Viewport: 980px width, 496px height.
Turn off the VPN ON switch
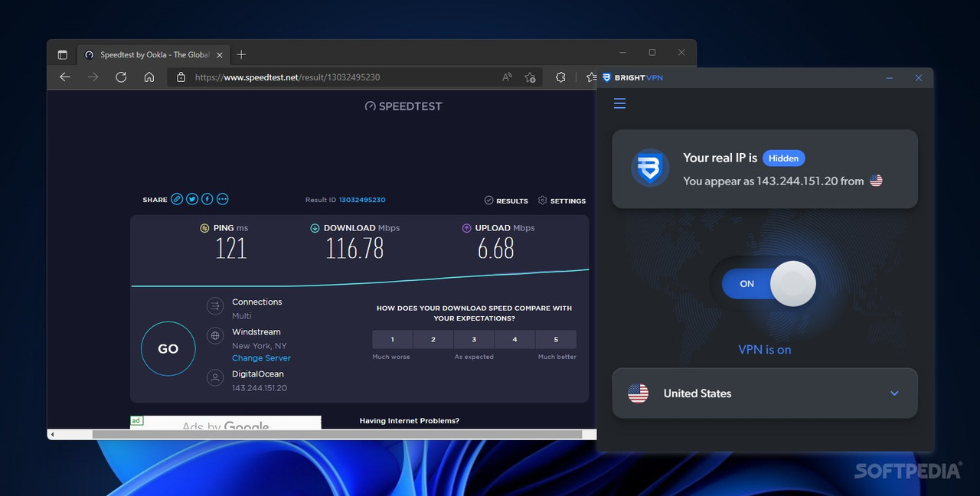tap(769, 284)
